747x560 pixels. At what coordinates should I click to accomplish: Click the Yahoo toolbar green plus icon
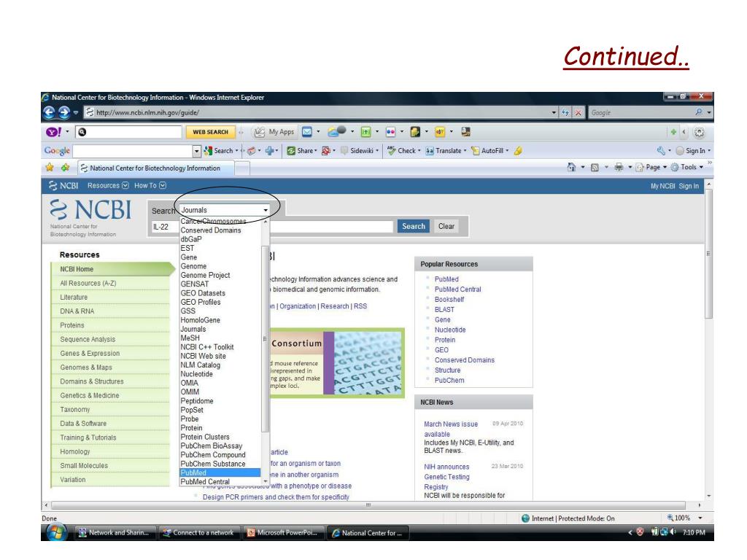(673, 132)
